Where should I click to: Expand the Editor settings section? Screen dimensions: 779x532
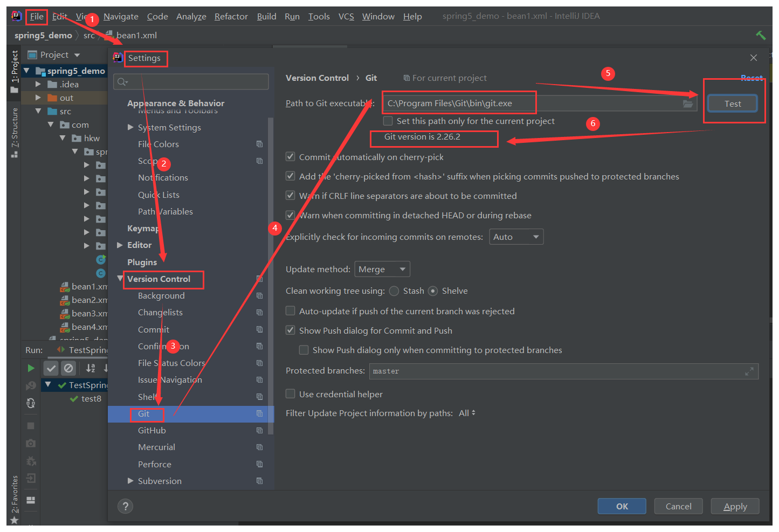pyautogui.click(x=120, y=245)
